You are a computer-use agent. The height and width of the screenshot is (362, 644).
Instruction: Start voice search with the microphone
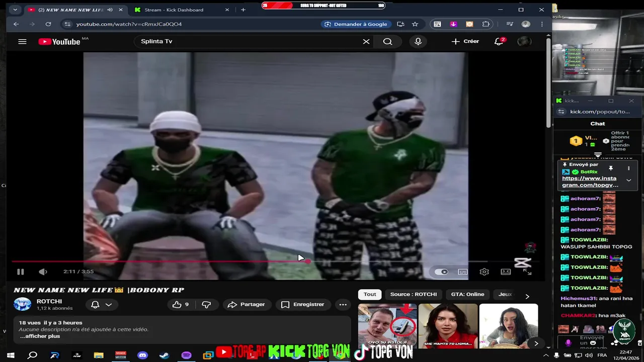[x=418, y=42]
